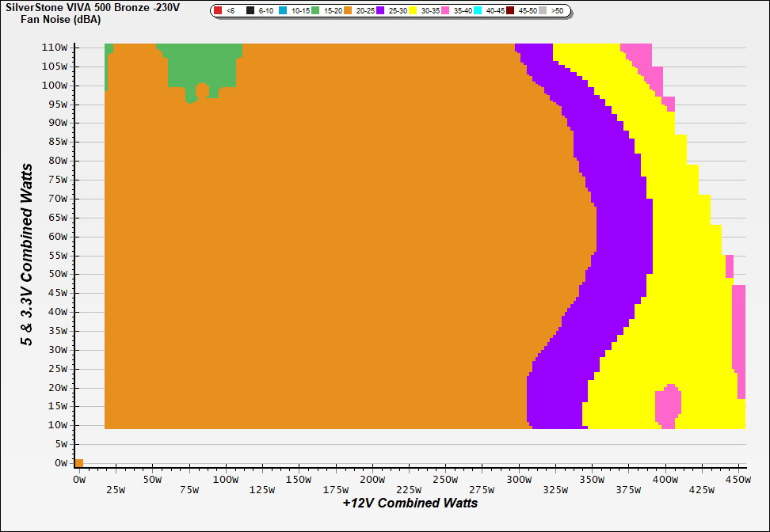Click the pink 35-40 legend swatch
Image resolution: width=770 pixels, height=532 pixels.
click(x=445, y=11)
